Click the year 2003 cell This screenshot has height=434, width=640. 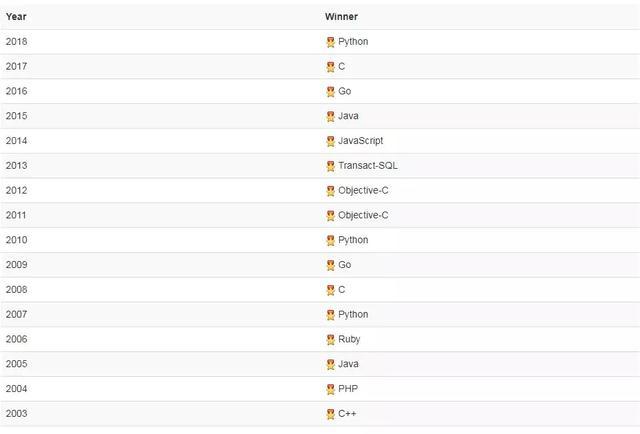[16, 414]
